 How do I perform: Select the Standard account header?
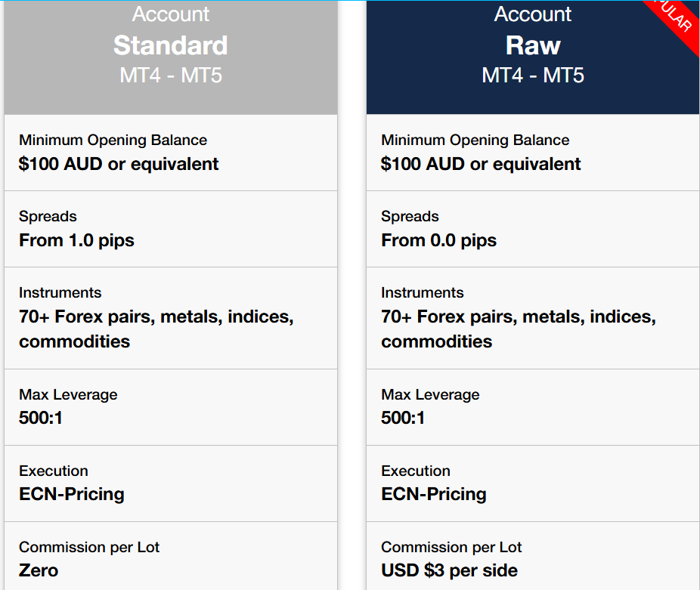click(171, 45)
